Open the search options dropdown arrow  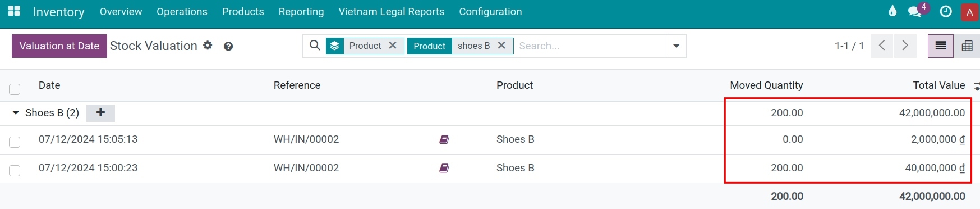[x=676, y=46]
